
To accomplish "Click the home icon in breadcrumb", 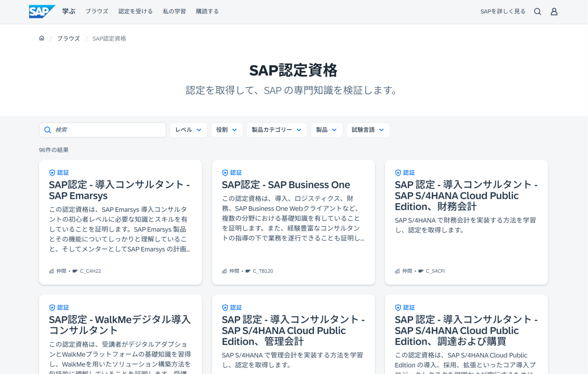I will click(x=42, y=38).
